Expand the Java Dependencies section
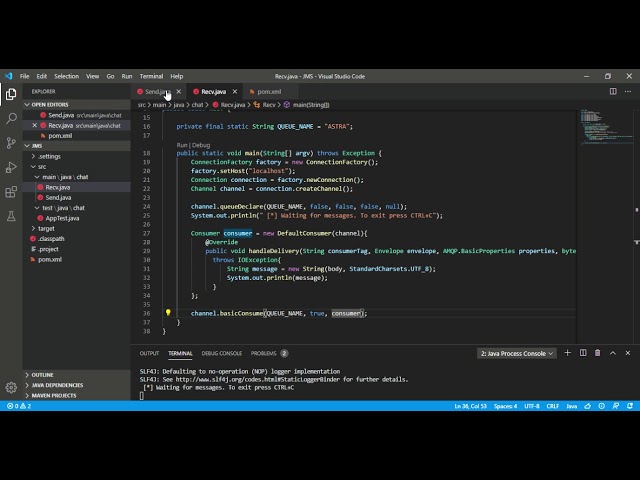The image size is (640, 480). [x=76, y=385]
